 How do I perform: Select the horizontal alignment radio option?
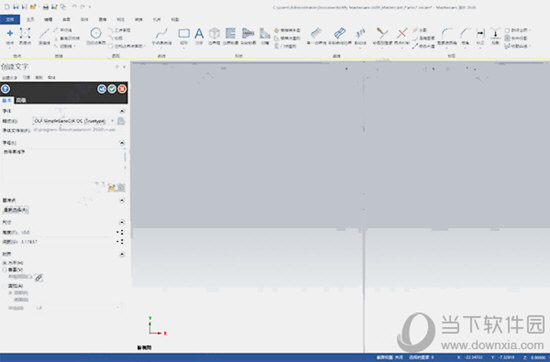coord(5,263)
